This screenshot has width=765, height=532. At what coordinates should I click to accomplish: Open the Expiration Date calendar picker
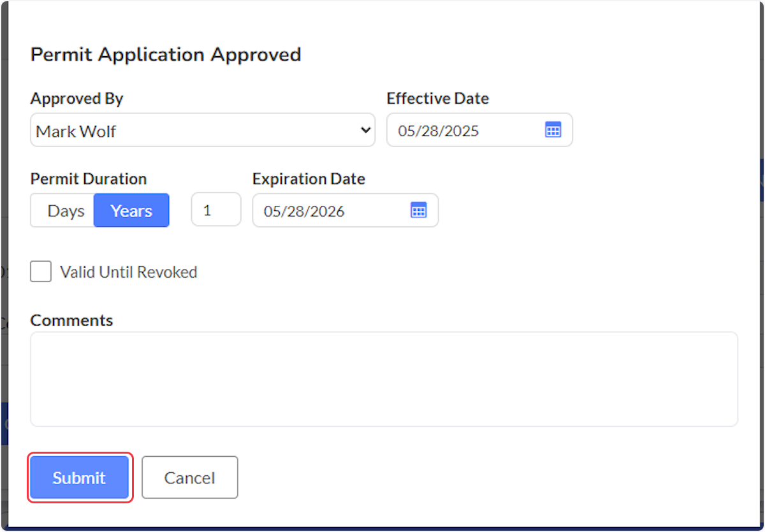418,210
